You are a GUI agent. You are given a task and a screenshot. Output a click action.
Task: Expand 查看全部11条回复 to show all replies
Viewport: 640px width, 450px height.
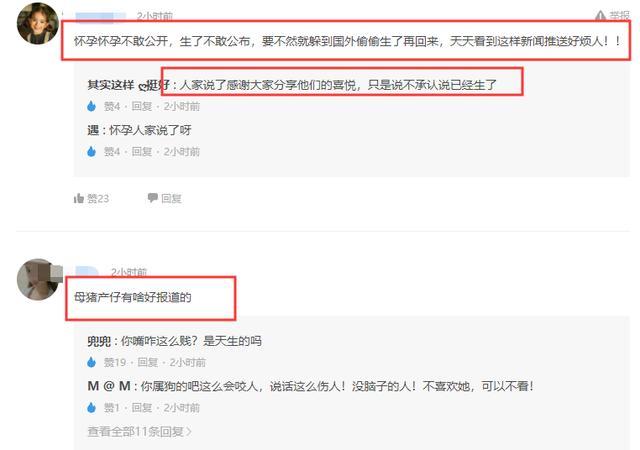pyautogui.click(x=139, y=431)
